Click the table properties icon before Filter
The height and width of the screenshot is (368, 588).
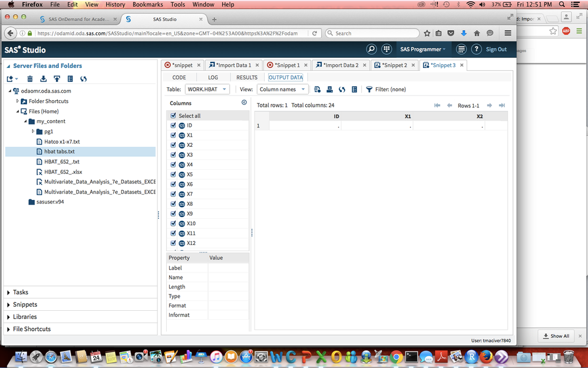tap(354, 90)
